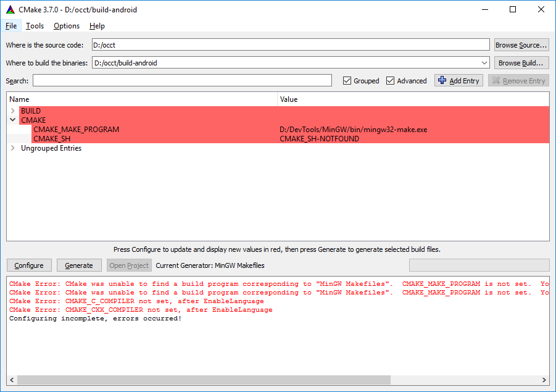This screenshot has width=556, height=392.
Task: Maximize the CMake window
Action: (513, 10)
